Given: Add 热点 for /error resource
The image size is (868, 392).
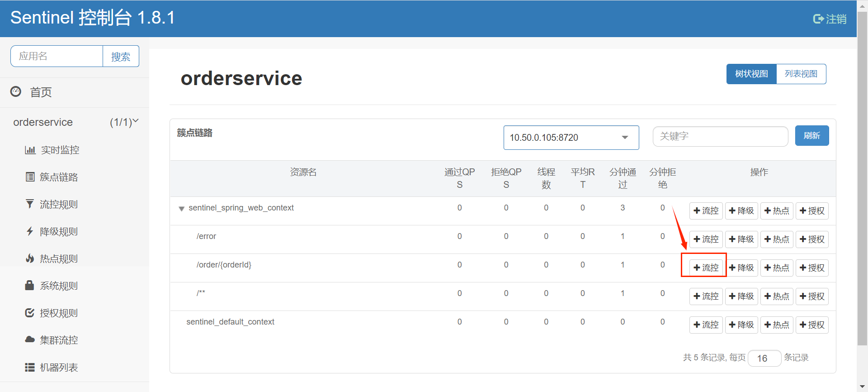Looking at the screenshot, I should pyautogui.click(x=777, y=239).
